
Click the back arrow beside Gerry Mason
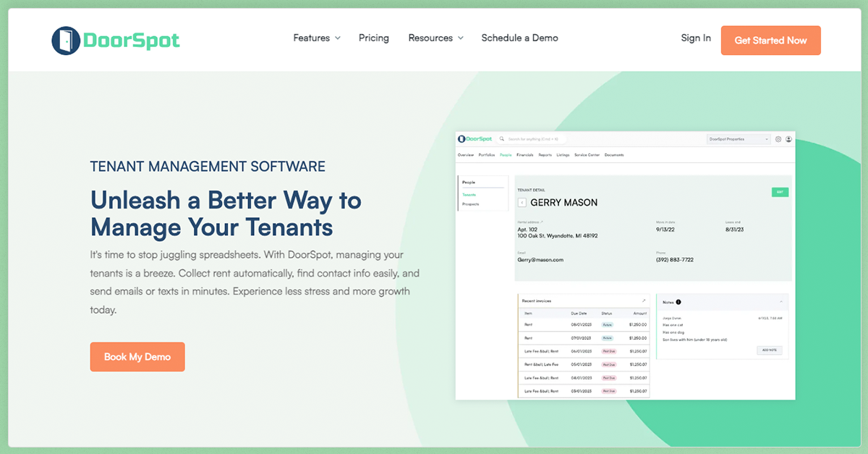(x=522, y=201)
